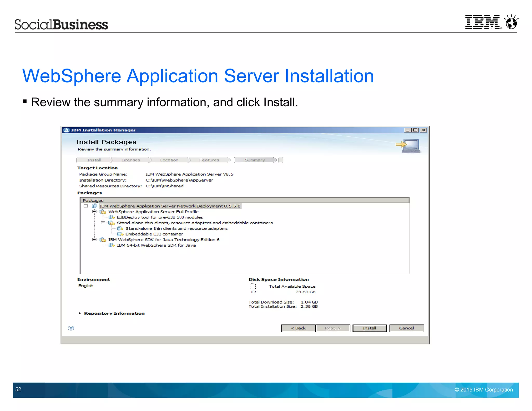532x411 pixels.
Task: Click the Install button
Action: click(x=369, y=328)
